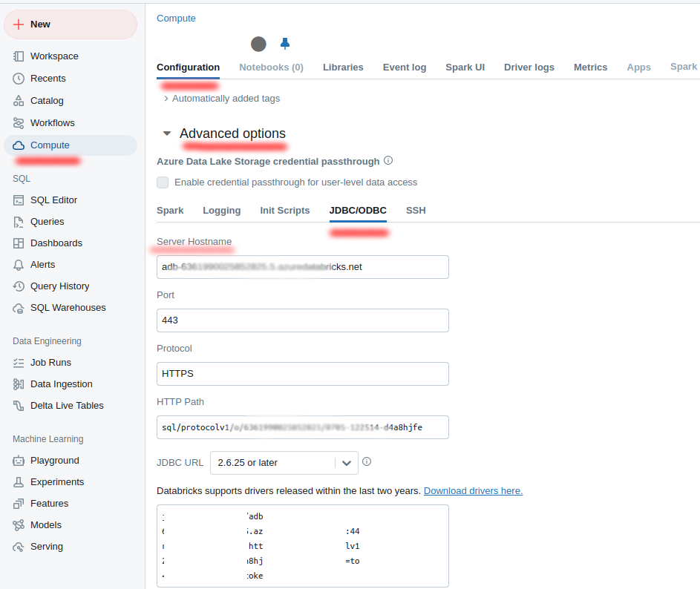Open Dashboards icon

19,243
